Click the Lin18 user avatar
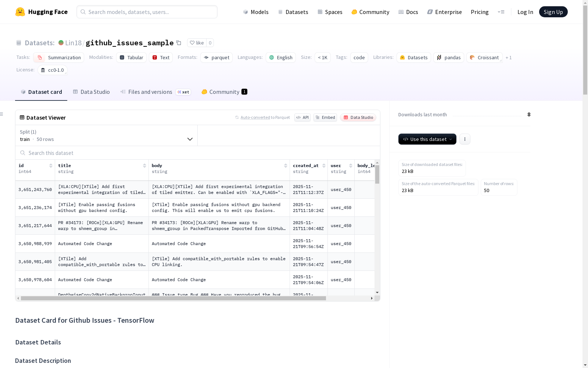This screenshot has height=368, width=588. 61,43
